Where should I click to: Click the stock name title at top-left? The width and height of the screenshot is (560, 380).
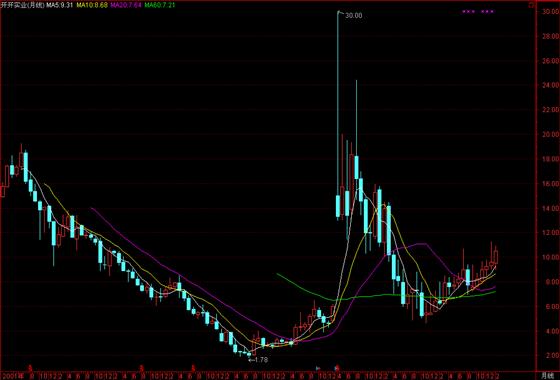22,5
